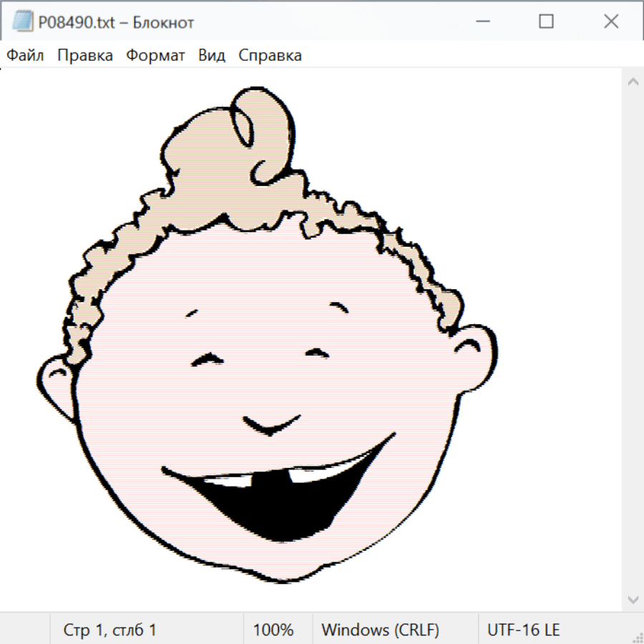The width and height of the screenshot is (644, 644).
Task: Click the P08490.txt – Блокнот title text
Action: point(116,22)
